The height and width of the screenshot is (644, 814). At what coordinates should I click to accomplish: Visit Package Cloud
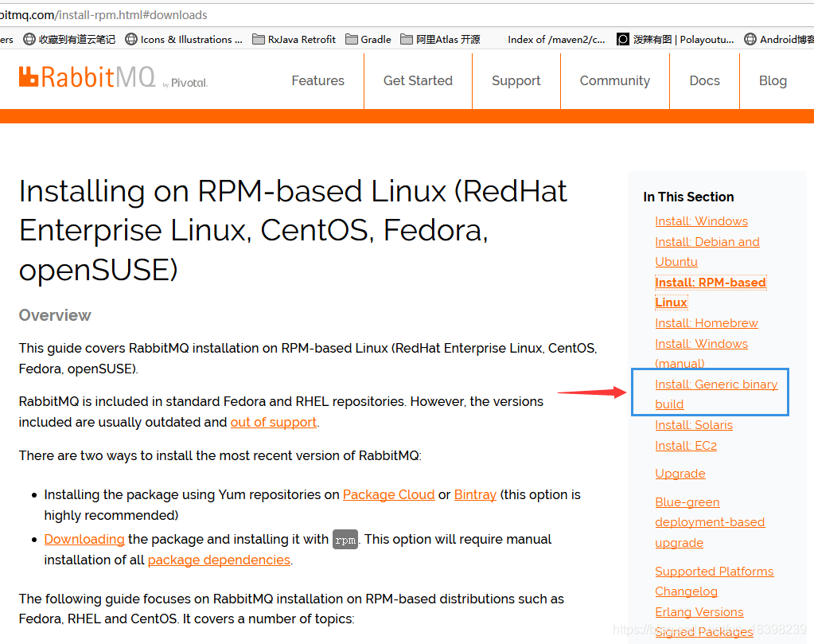coord(388,494)
